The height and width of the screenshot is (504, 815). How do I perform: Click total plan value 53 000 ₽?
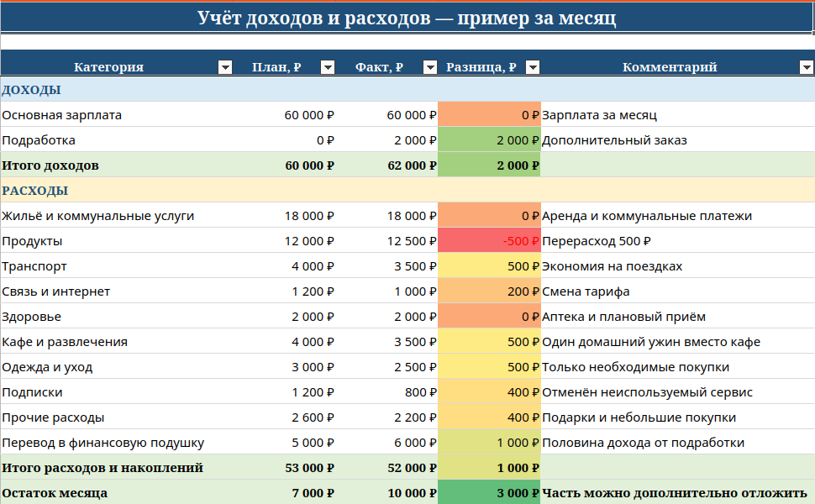click(284, 468)
